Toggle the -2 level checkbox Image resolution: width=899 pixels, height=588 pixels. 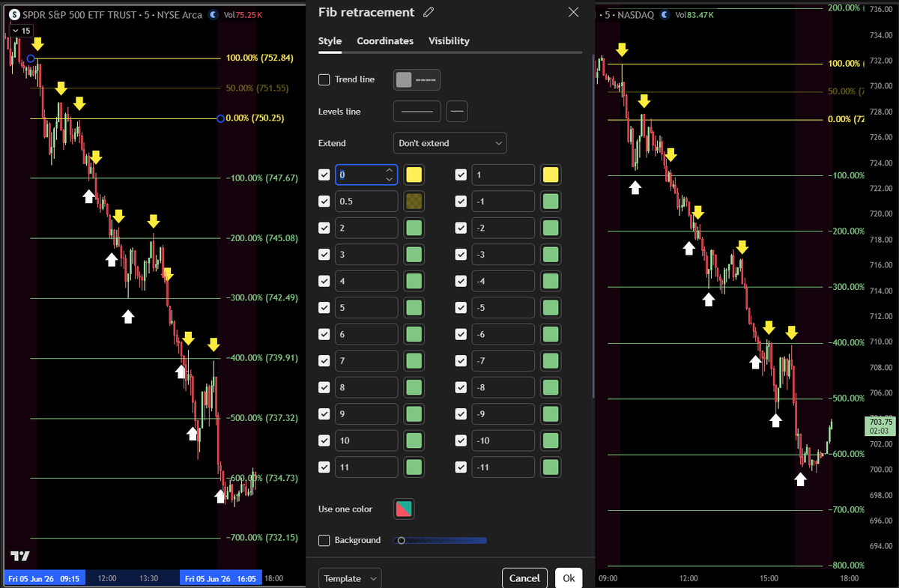[461, 228]
